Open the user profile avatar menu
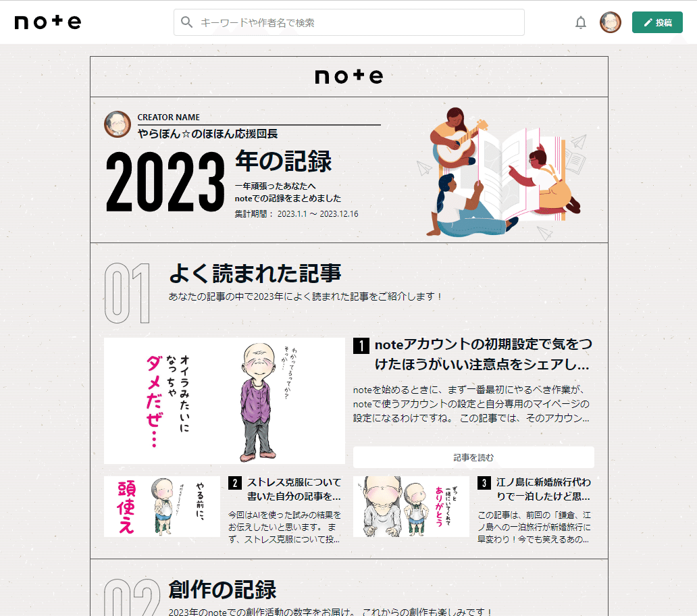Screen dimensions: 697x616 611,22
